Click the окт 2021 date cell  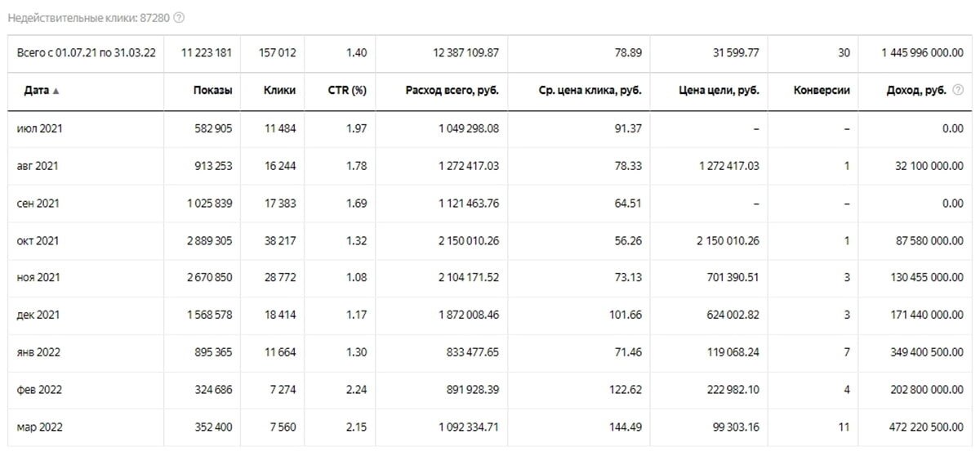click(38, 241)
